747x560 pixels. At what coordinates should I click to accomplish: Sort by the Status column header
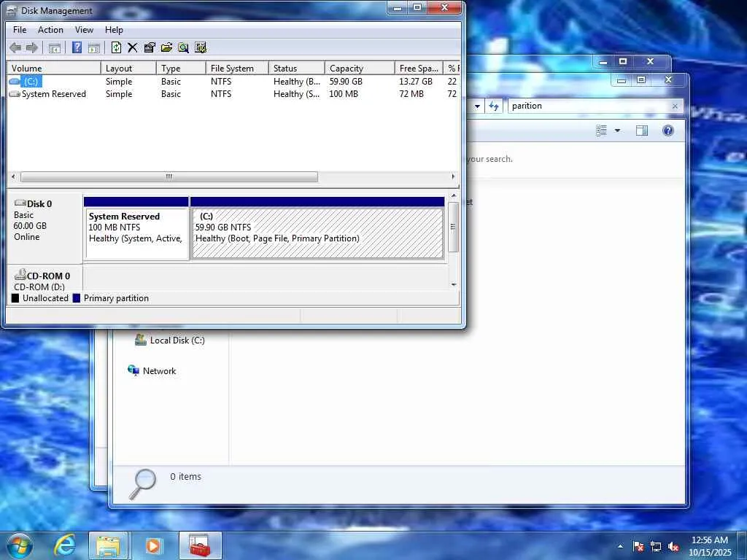(296, 68)
